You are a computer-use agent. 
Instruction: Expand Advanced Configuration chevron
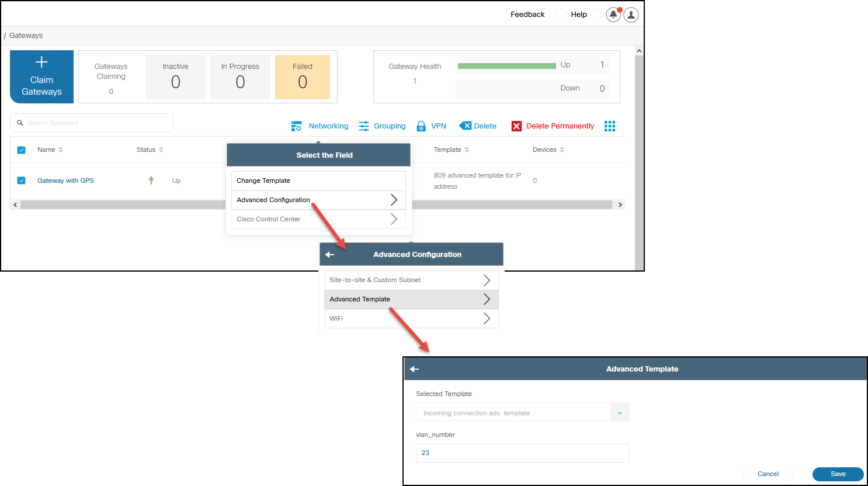pyautogui.click(x=394, y=200)
